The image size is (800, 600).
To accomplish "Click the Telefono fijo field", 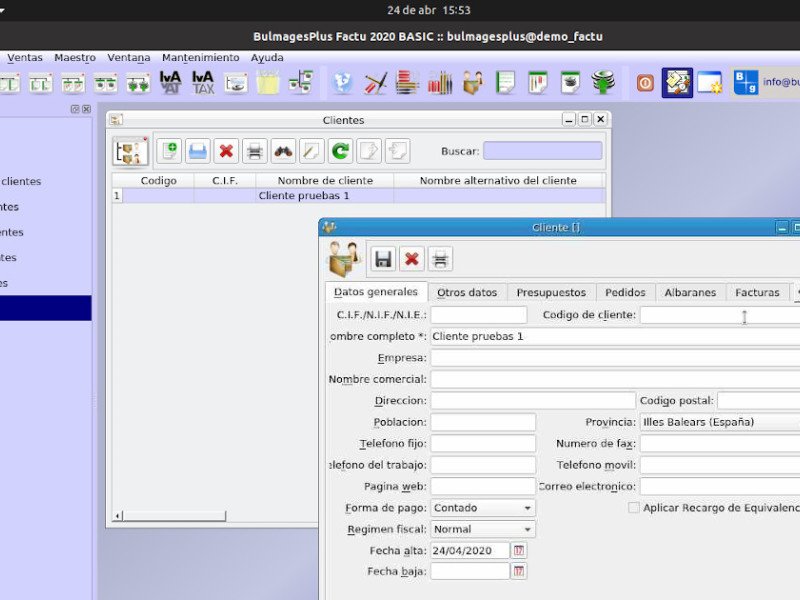I will [x=483, y=443].
